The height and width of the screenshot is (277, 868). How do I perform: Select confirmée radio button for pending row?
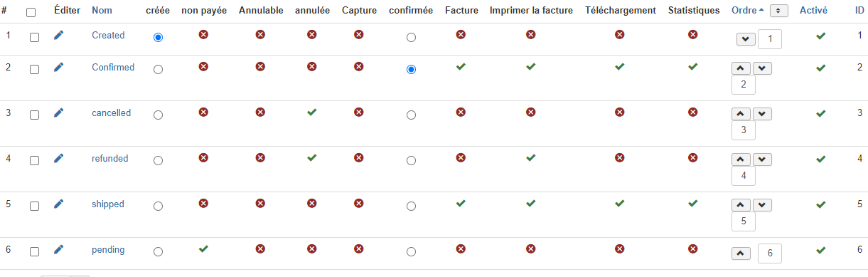pyautogui.click(x=411, y=252)
